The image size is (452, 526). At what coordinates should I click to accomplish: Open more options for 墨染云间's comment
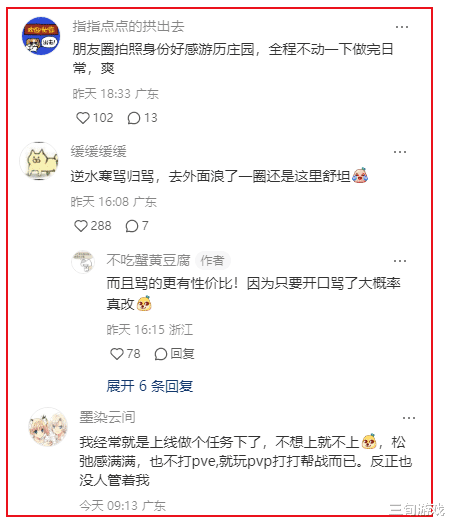click(409, 418)
